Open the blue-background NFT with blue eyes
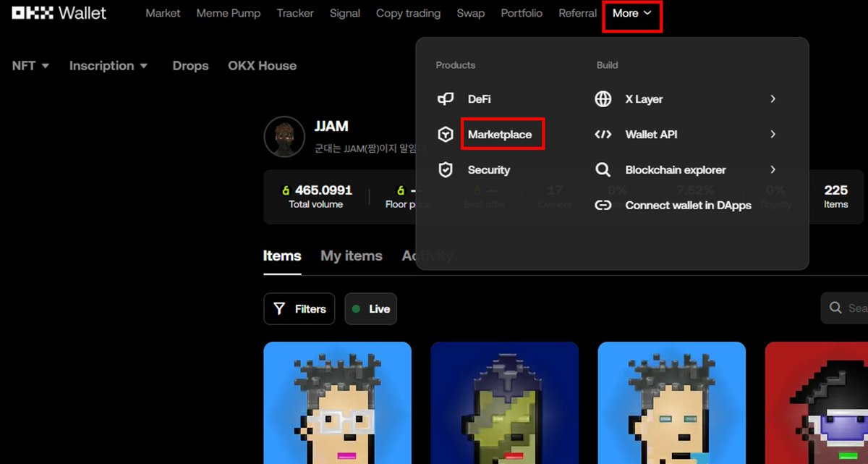868x464 pixels. click(x=672, y=403)
